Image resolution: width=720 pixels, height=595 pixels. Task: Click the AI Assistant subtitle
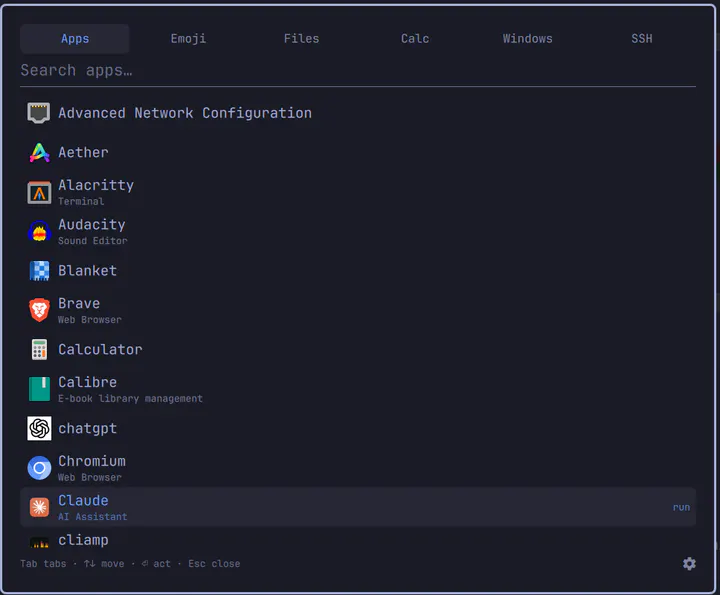point(93,517)
